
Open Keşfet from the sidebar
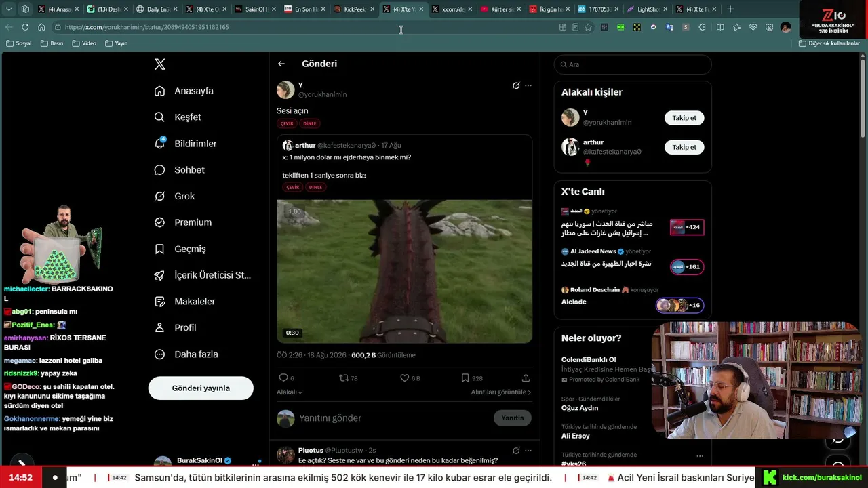(x=178, y=117)
